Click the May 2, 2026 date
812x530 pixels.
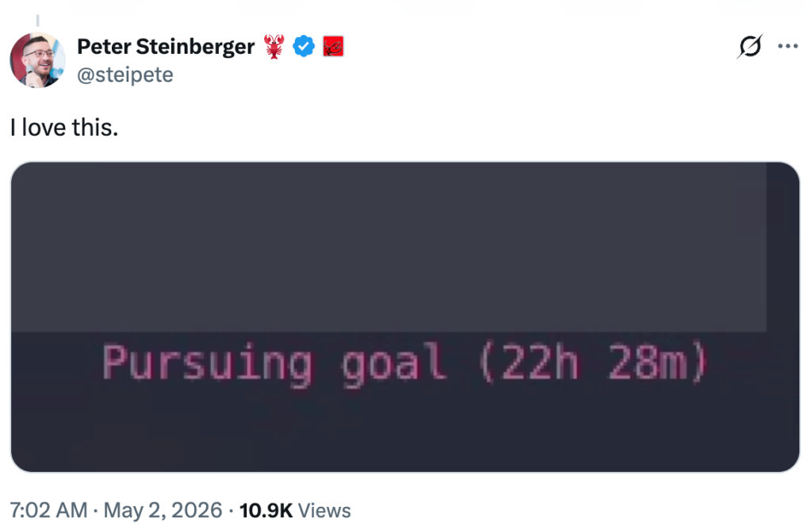[163, 510]
